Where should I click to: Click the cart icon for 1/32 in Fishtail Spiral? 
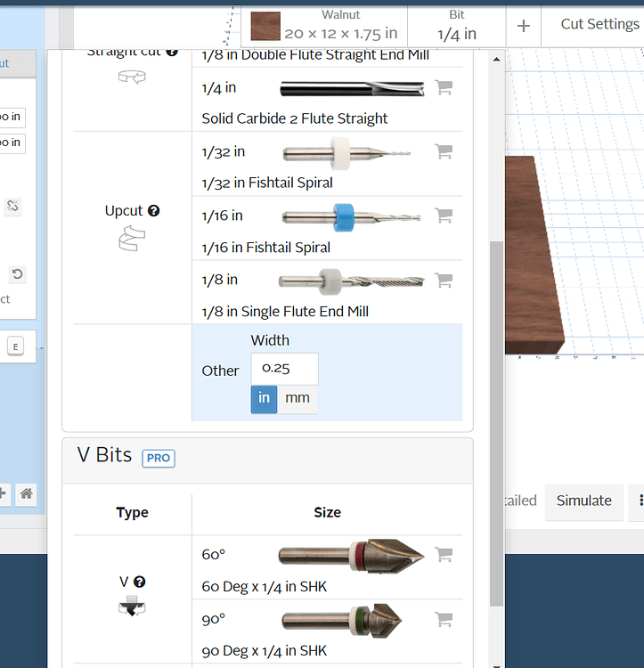click(x=444, y=151)
